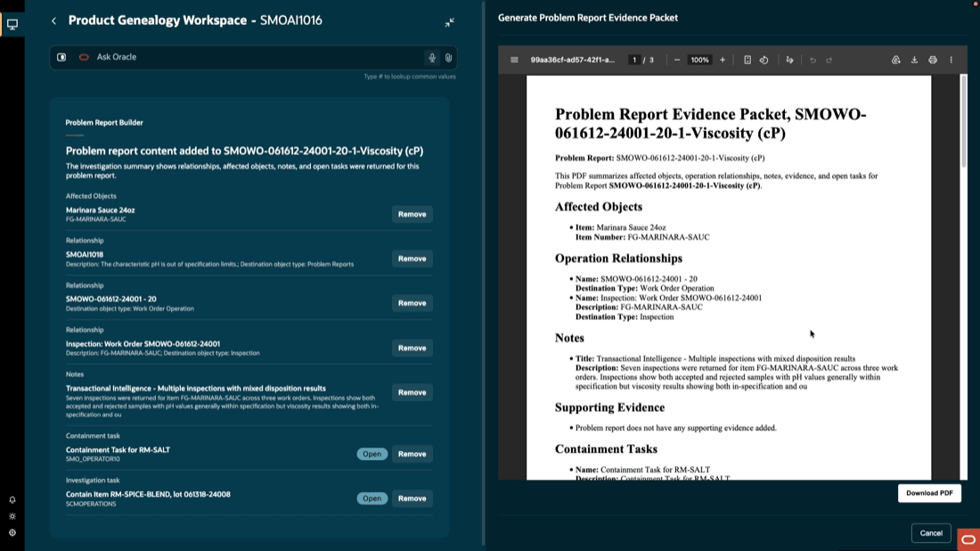Image resolution: width=980 pixels, height=551 pixels.
Task: Click PDF filename 99aa36cf-ad57-42f1-a...
Action: (573, 60)
